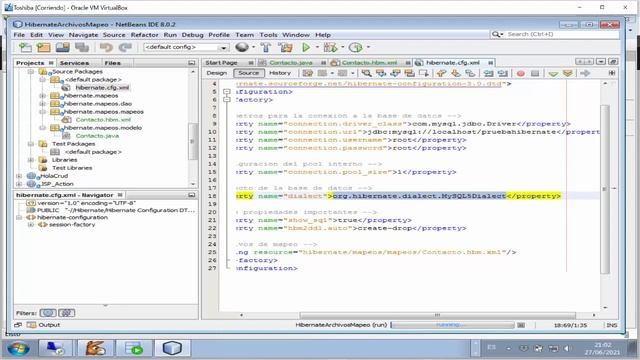Click the New Project toolbar icon
640x360 pixels.
pyautogui.click(x=44, y=47)
